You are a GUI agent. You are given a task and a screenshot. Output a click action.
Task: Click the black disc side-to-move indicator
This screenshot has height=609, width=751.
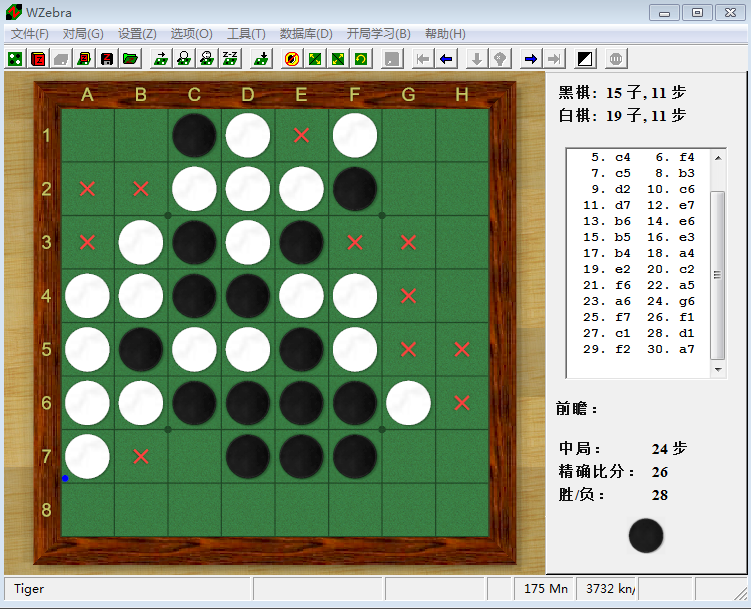646,536
